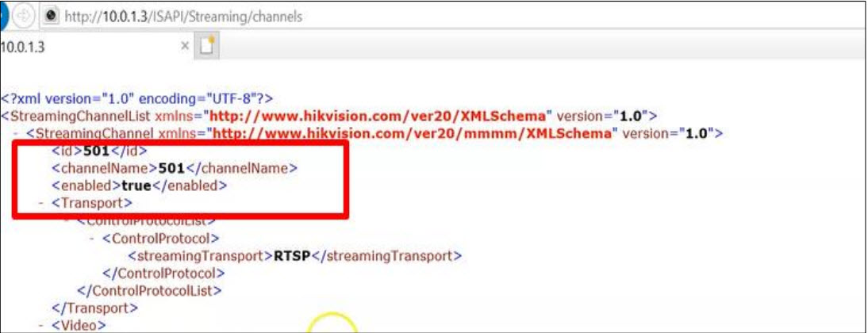The height and width of the screenshot is (333, 868).
Task: Open a new tab with the new-tab button
Action: (x=208, y=47)
